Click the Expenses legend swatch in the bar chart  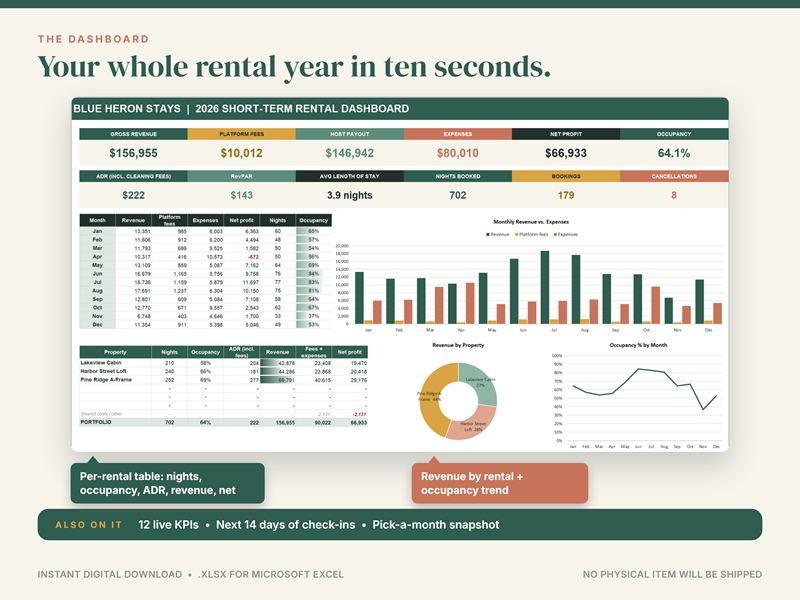(x=555, y=234)
